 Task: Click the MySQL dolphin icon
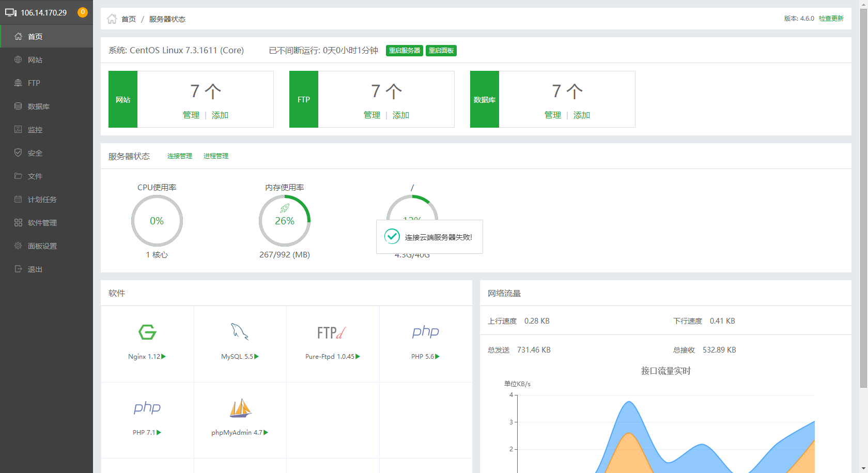click(x=240, y=332)
